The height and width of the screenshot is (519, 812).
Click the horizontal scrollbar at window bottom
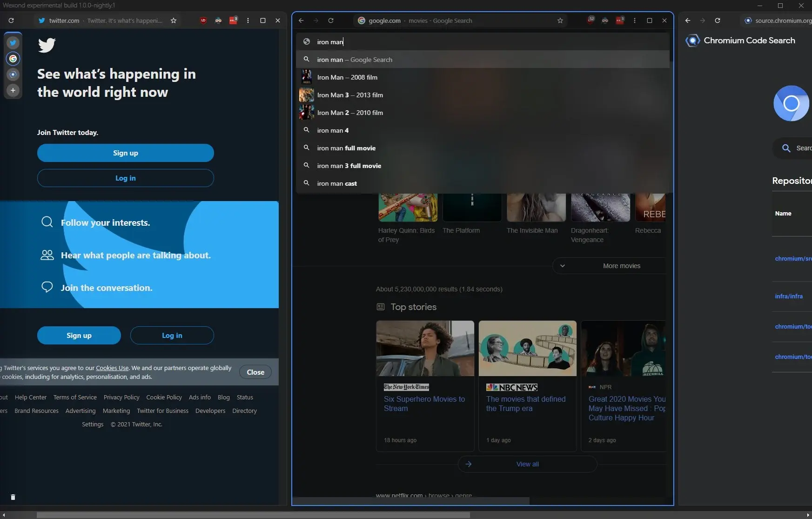(x=253, y=515)
